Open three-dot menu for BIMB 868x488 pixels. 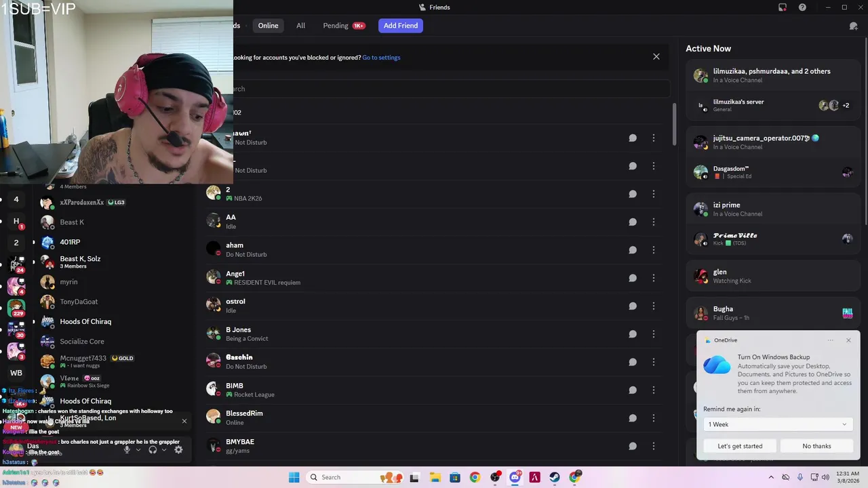click(x=653, y=390)
